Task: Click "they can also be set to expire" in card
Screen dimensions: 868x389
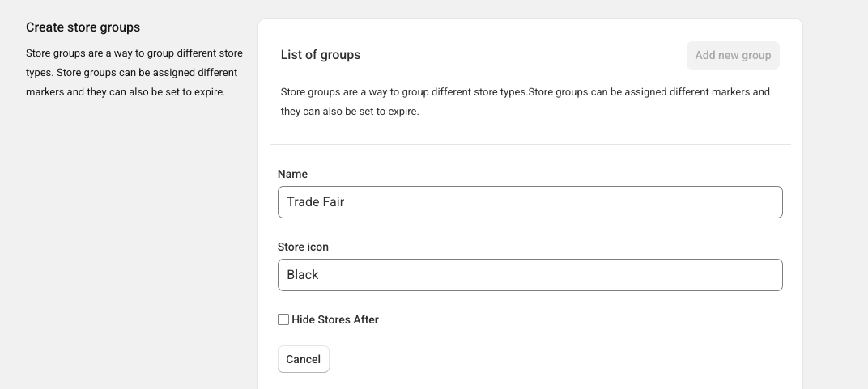Action: point(350,112)
